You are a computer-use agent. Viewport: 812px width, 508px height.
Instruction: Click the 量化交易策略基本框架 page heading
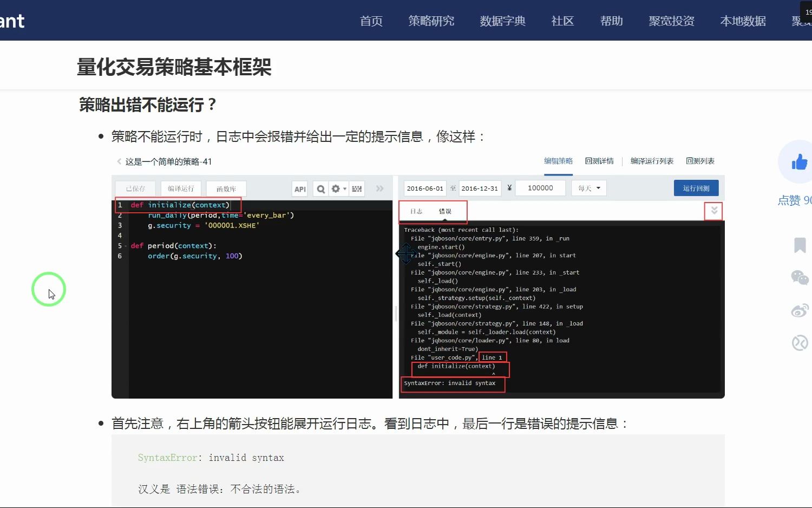click(x=174, y=67)
